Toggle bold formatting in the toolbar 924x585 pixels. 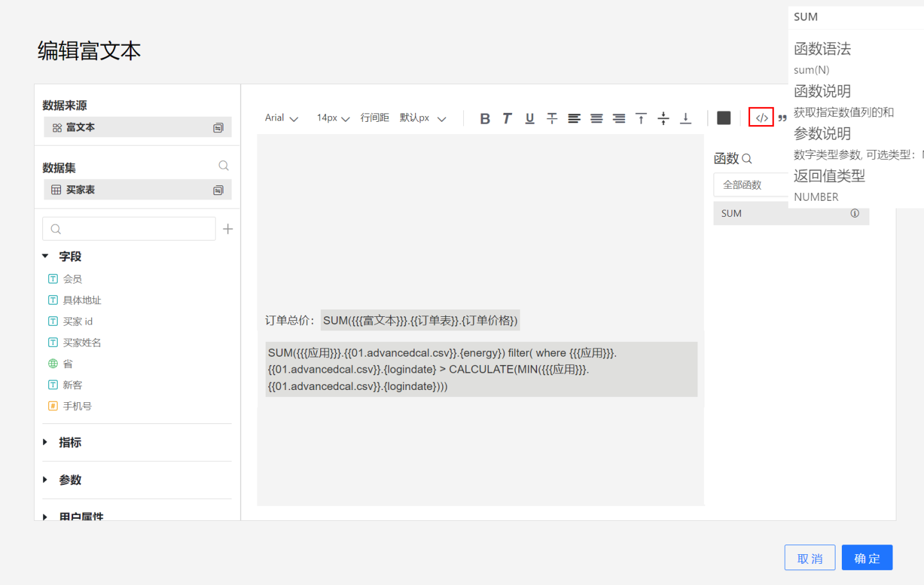click(485, 119)
